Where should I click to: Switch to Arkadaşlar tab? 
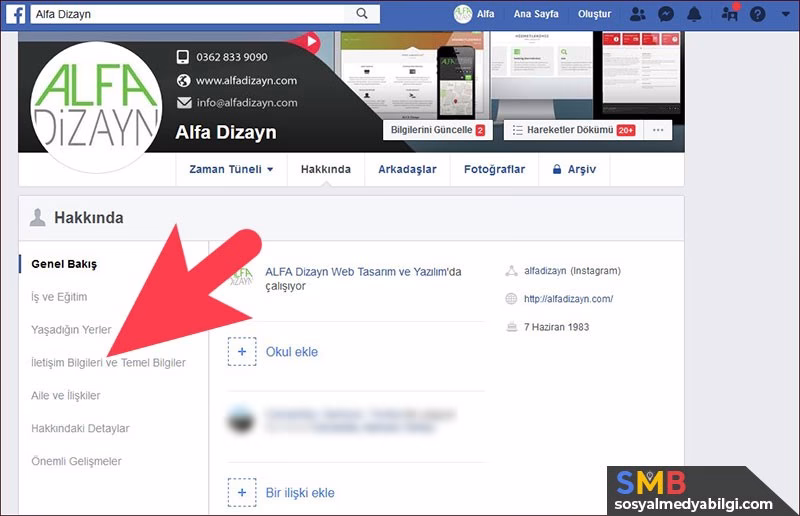point(407,169)
